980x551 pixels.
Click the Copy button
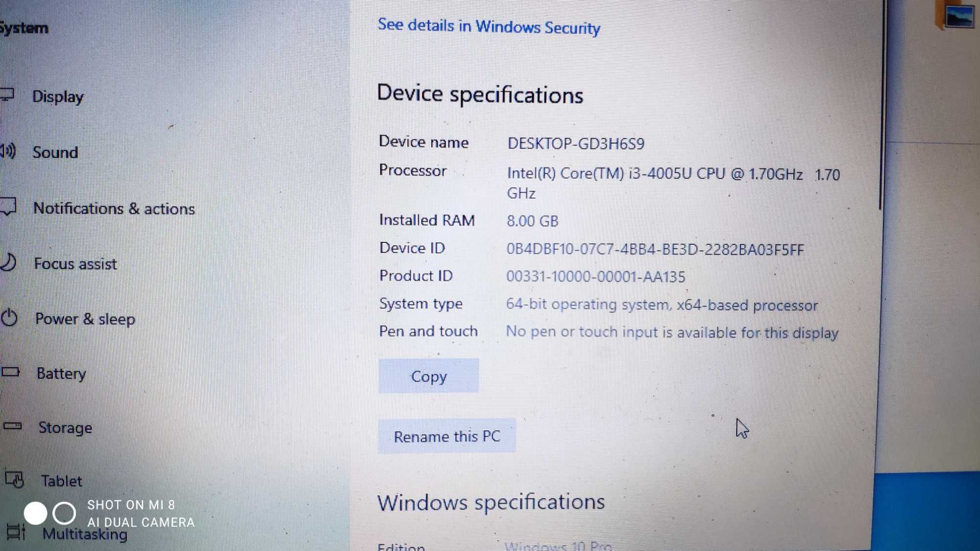(428, 375)
